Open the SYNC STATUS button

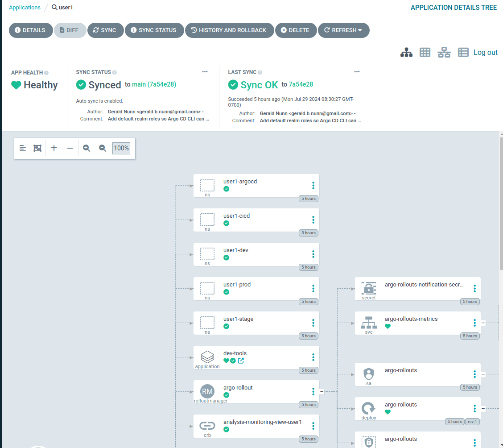(154, 30)
